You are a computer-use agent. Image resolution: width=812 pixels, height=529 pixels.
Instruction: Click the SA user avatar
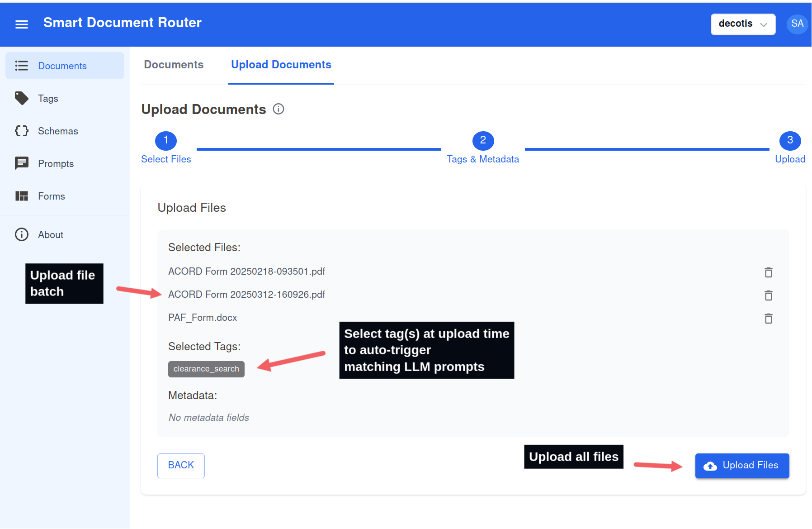(x=797, y=24)
